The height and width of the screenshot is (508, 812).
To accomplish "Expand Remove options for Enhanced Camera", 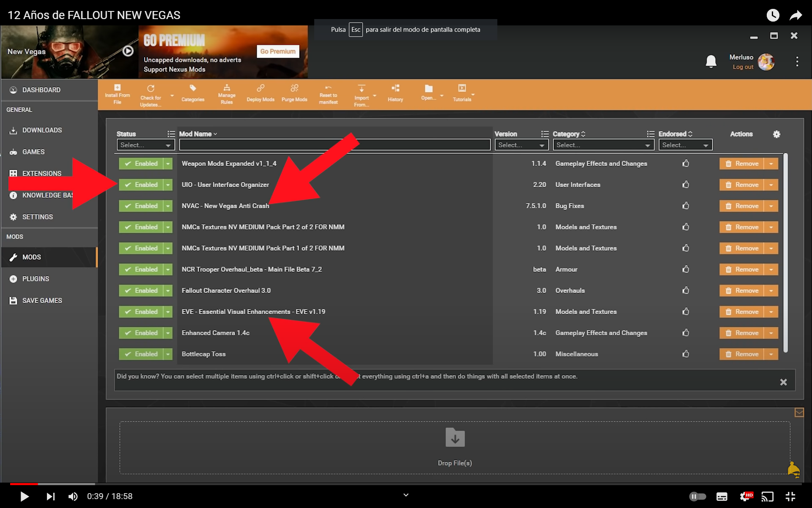I will point(771,333).
